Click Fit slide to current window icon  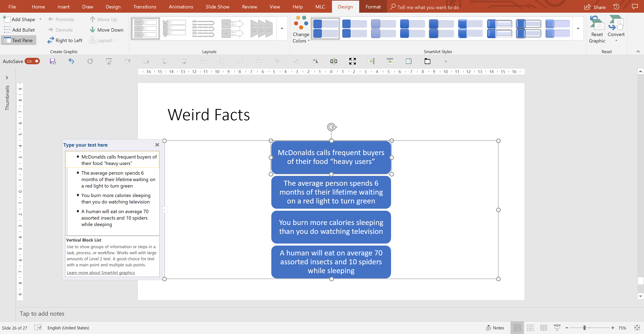(x=637, y=328)
